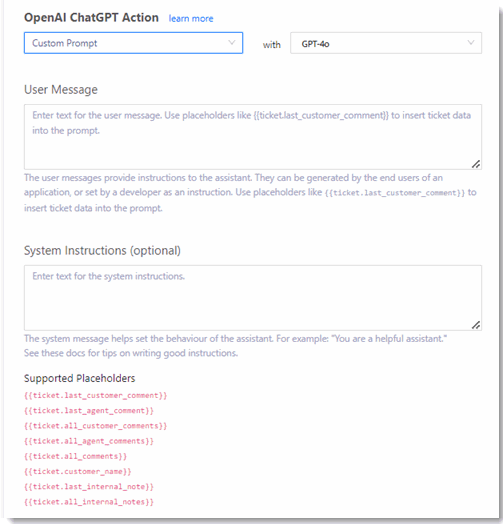Click the System Instructions (optional) label

click(x=102, y=251)
